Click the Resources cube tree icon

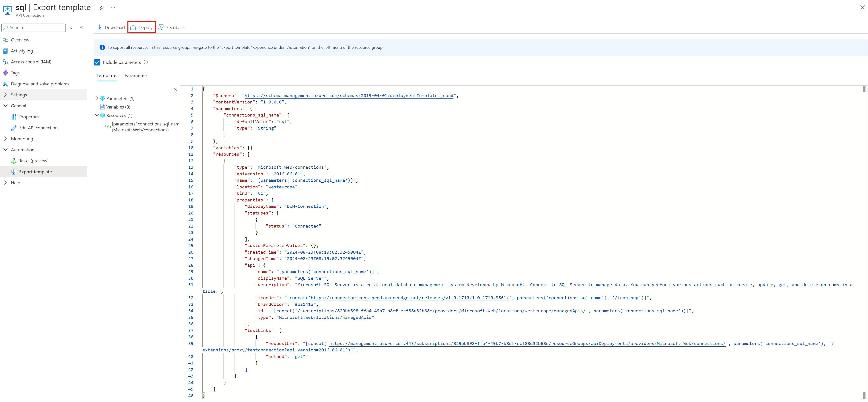(103, 115)
